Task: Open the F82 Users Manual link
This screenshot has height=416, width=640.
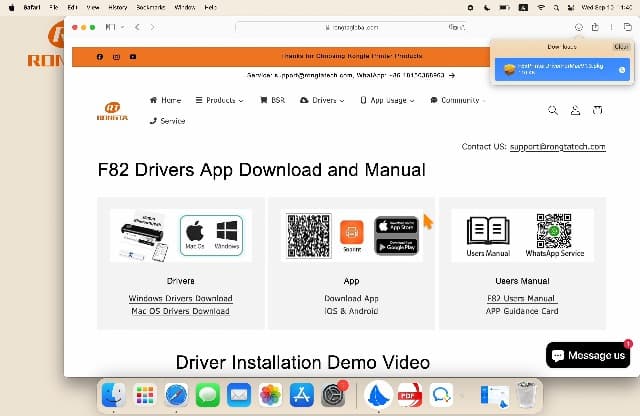Action: click(521, 298)
